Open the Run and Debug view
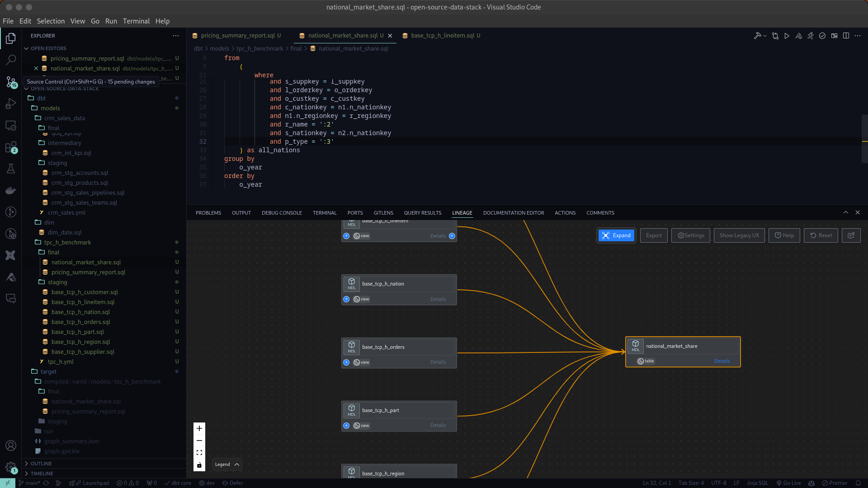This screenshot has width=868, height=488. pyautogui.click(x=11, y=103)
